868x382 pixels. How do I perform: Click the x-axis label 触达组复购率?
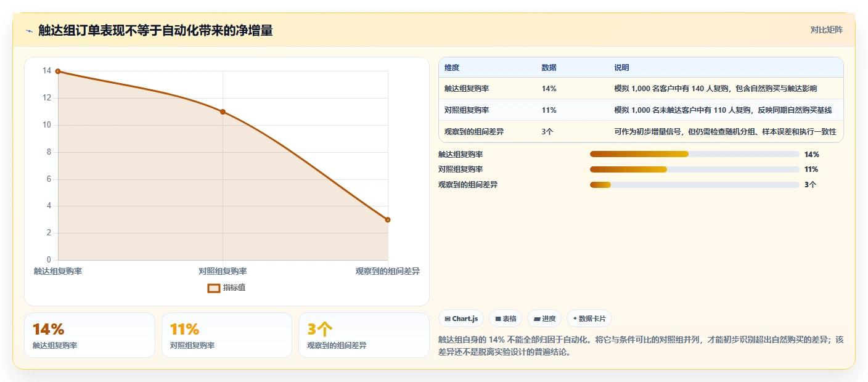(58, 271)
